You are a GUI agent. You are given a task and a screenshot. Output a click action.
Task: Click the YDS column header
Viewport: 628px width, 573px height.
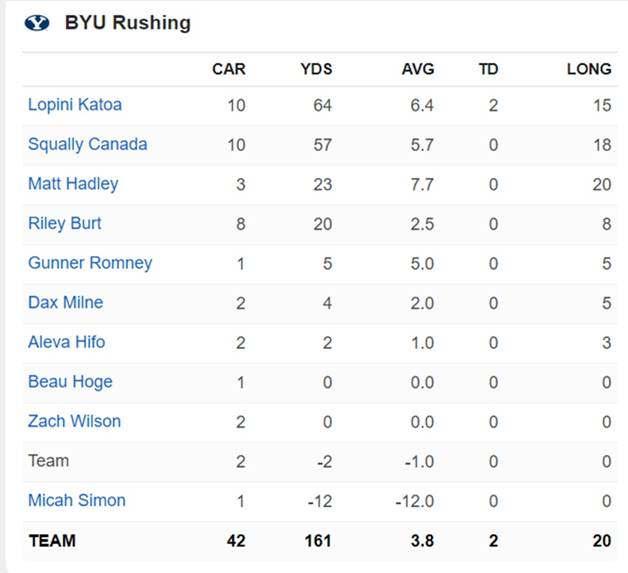click(316, 69)
